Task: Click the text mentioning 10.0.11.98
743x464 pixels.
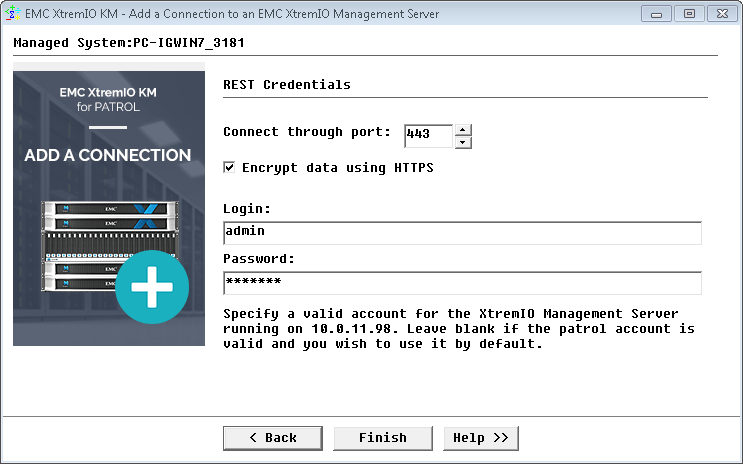Action: [x=459, y=329]
